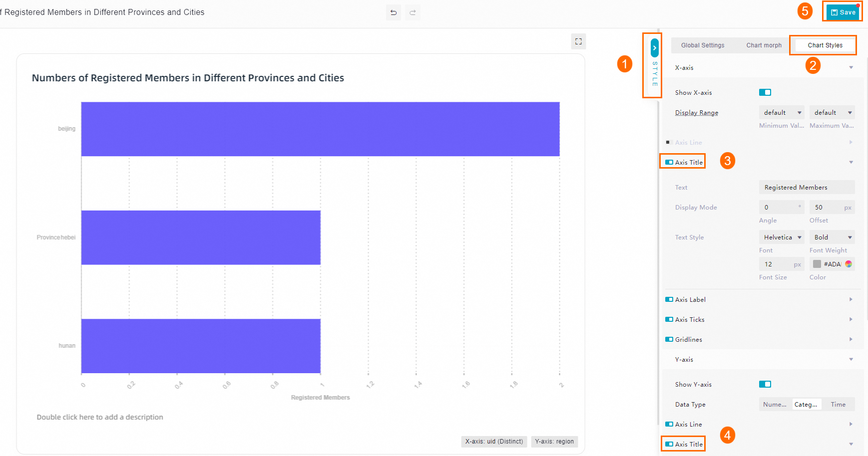Select the hebei bar in the chart
The width and height of the screenshot is (868, 456).
201,237
